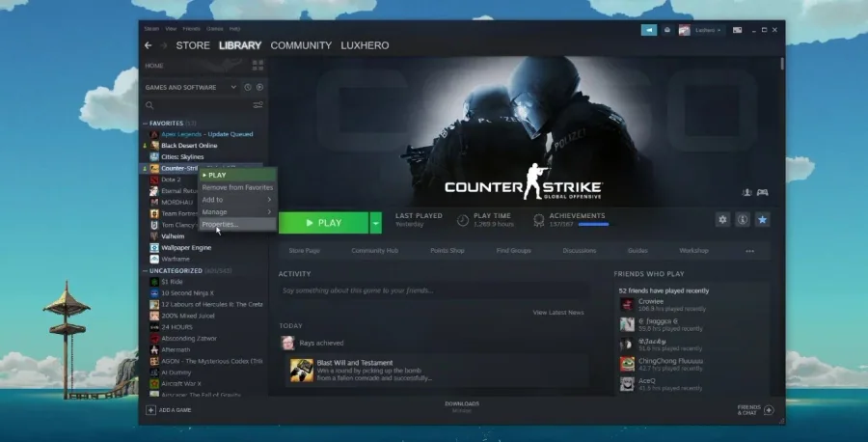Click the library search magnifier icon
This screenshot has width=868, height=442.
pos(149,105)
